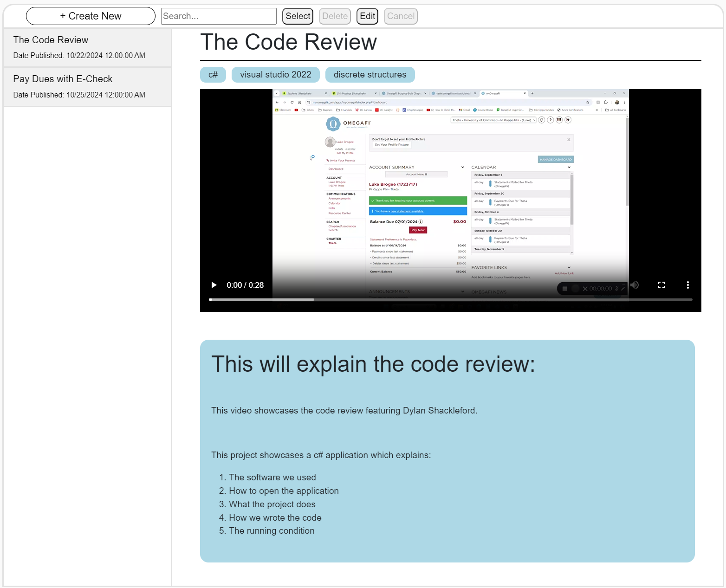The width and height of the screenshot is (726, 588).
Task: Enter fullscreen mode for the video
Action: pyautogui.click(x=661, y=285)
